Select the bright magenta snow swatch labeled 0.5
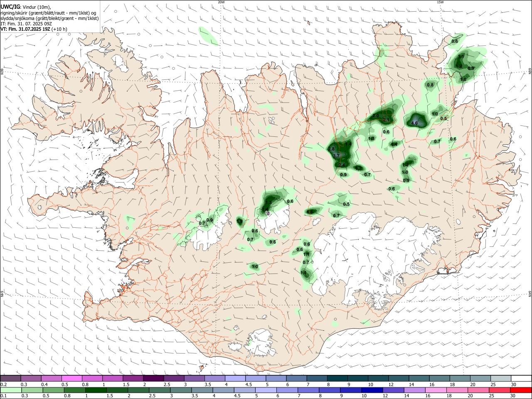This screenshot has height=399, width=532. [72, 378]
